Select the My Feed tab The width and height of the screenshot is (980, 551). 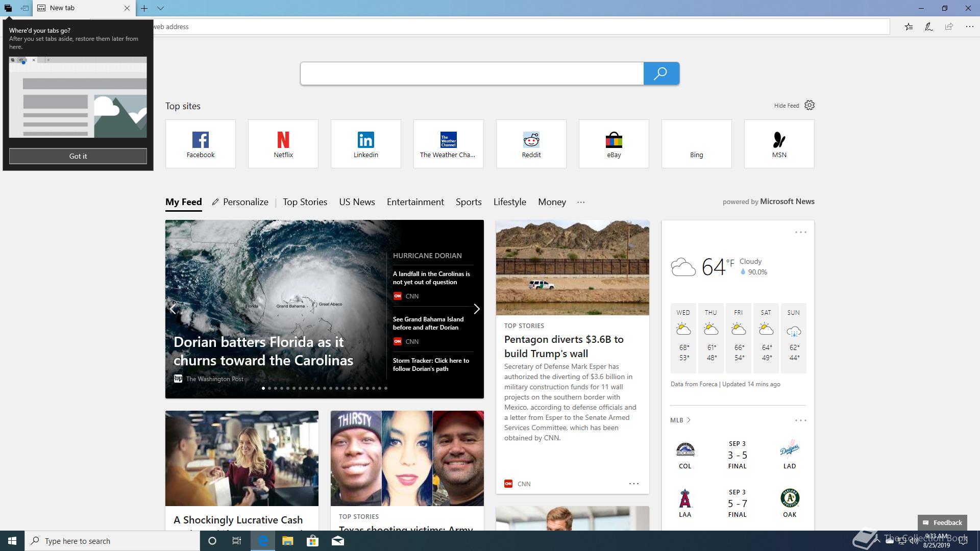pos(184,202)
